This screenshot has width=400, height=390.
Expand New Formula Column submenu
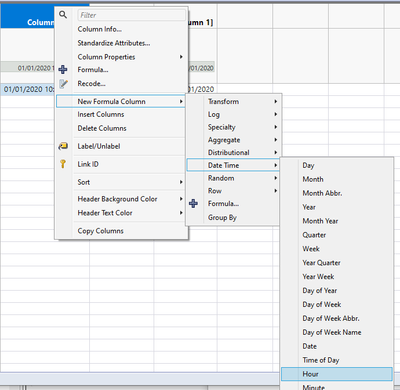pos(120,101)
